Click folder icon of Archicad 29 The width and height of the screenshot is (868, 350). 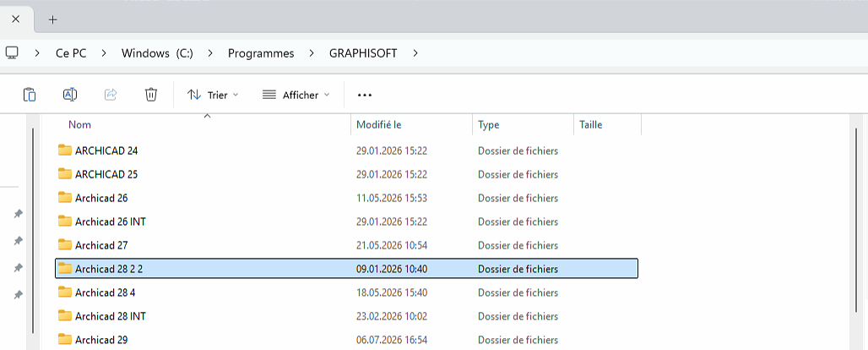65,339
